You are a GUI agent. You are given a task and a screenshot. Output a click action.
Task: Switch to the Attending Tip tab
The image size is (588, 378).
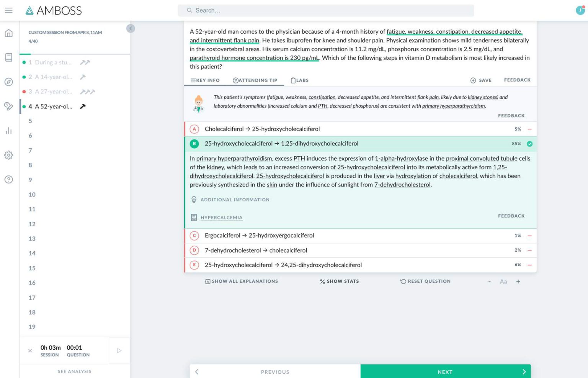(255, 80)
